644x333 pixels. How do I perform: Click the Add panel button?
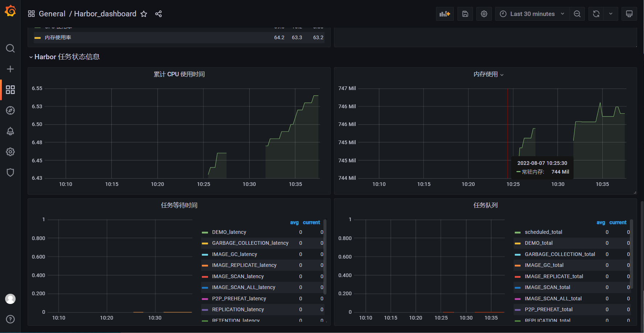(x=445, y=14)
